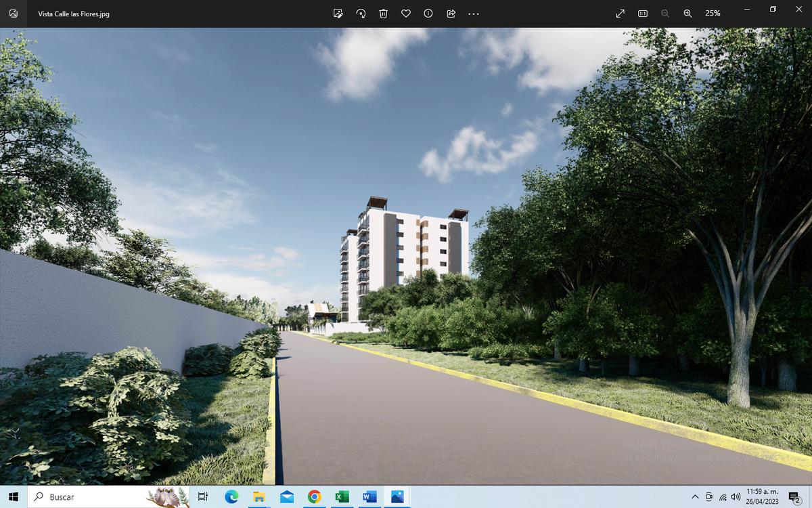Open the Edit image tool
812x508 pixels.
tap(338, 14)
